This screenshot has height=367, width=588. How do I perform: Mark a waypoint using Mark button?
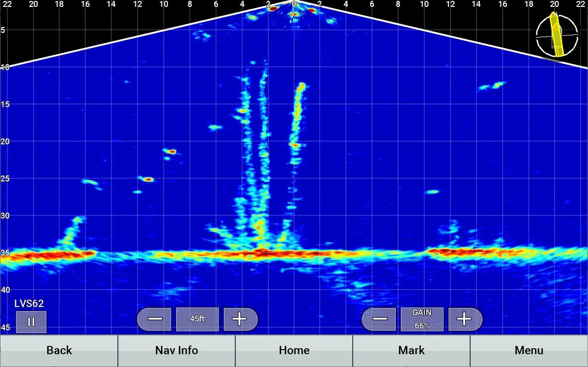click(x=411, y=351)
